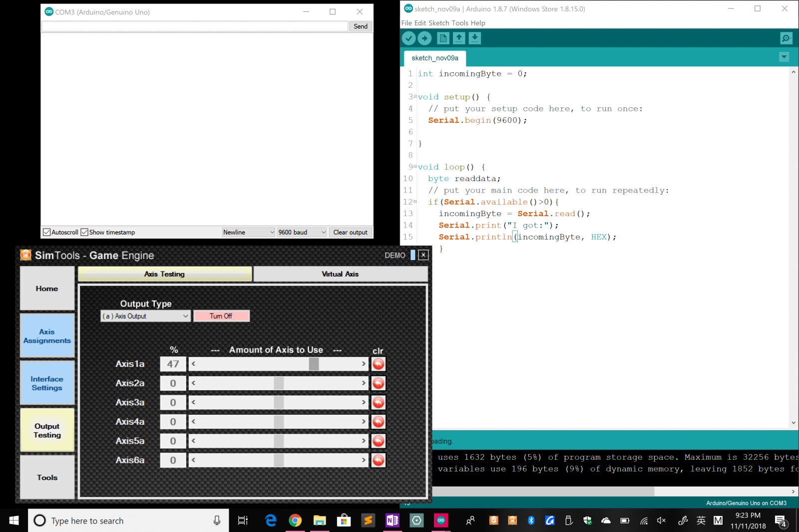
Task: Click the Axis1a percent value box
Action: 173,364
